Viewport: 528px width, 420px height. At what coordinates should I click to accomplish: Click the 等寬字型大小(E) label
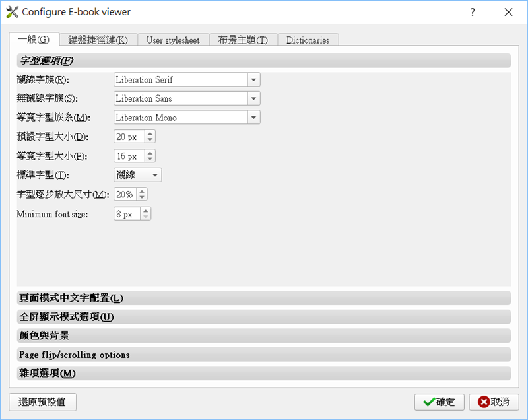click(52, 156)
